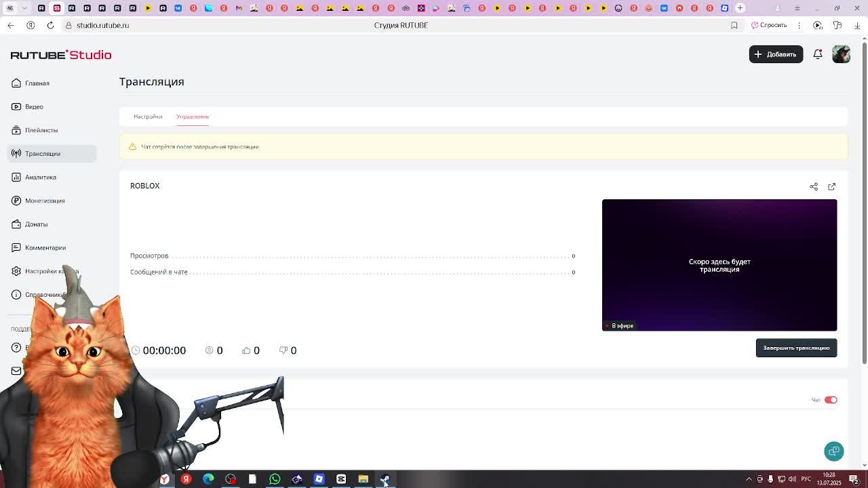Bookmark this page icon
Image resolution: width=868 pixels, height=488 pixels.
pyautogui.click(x=734, y=25)
